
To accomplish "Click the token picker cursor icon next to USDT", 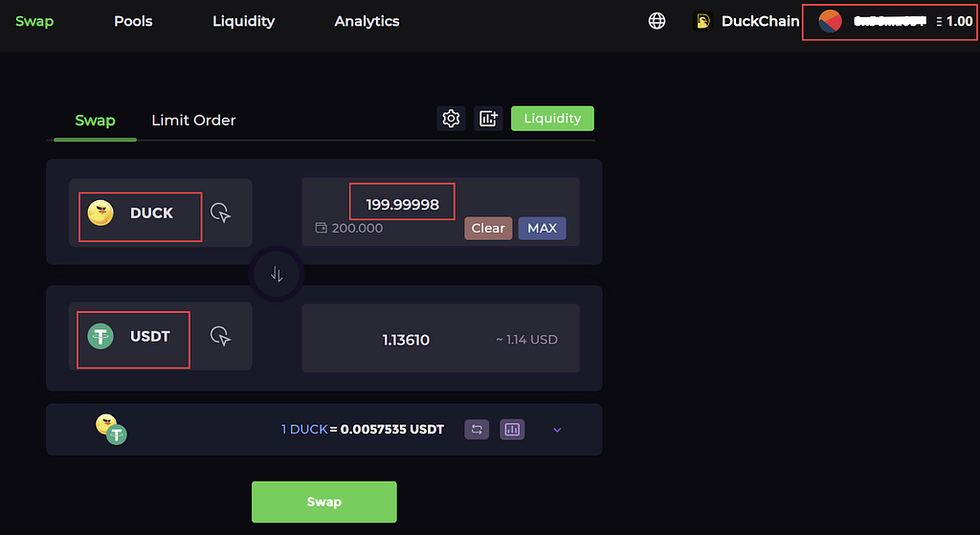I will [x=221, y=336].
